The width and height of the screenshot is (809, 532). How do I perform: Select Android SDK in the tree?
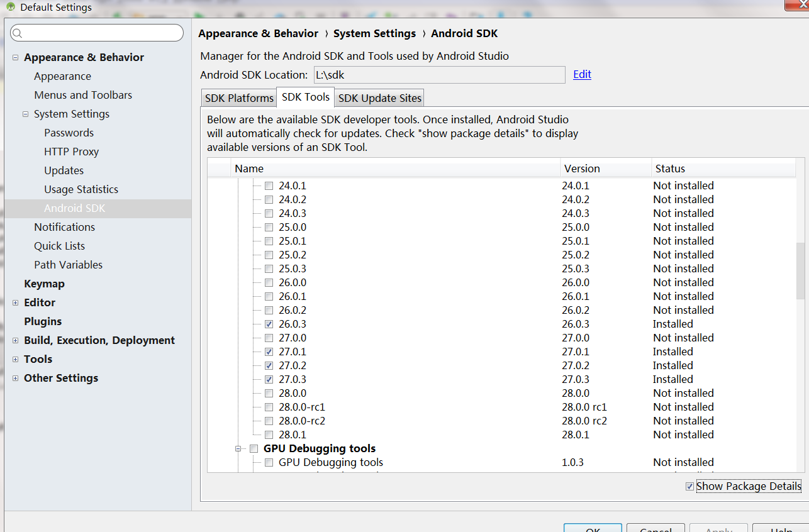[75, 208]
